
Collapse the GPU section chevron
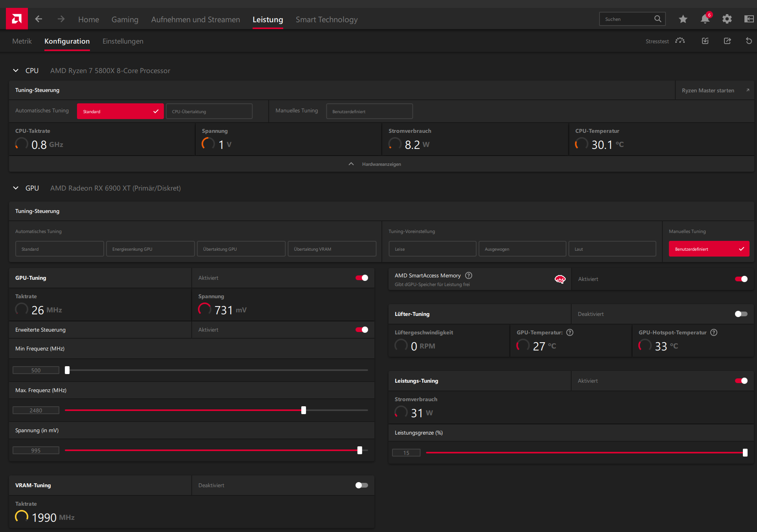(x=16, y=188)
